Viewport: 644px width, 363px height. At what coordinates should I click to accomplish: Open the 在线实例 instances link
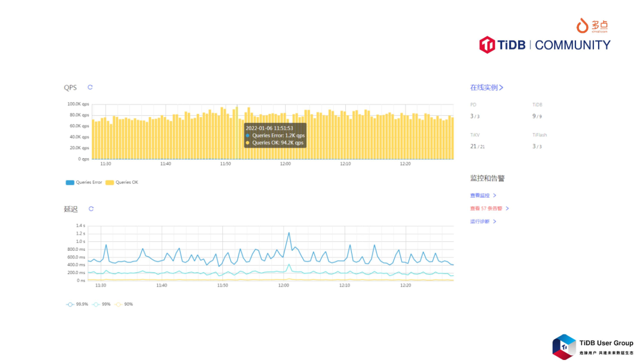click(487, 88)
